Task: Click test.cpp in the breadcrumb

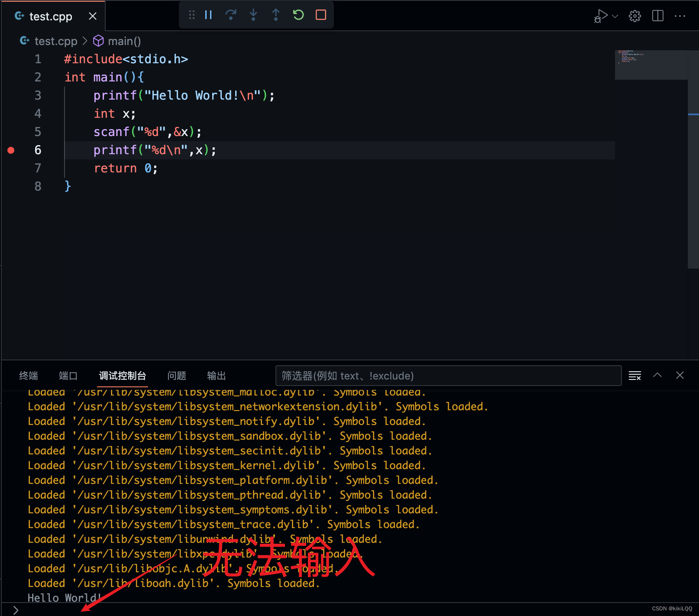Action: [55, 41]
